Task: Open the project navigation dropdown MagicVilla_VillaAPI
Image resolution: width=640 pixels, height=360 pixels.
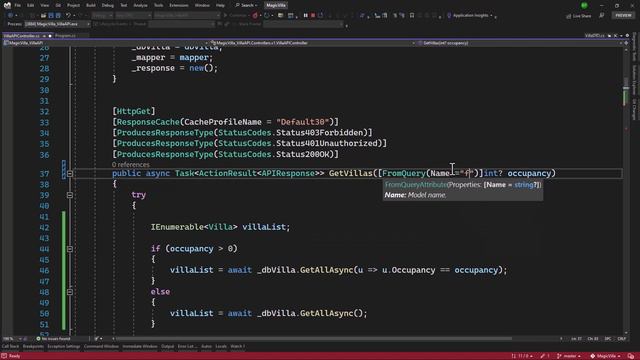Action: point(107,43)
